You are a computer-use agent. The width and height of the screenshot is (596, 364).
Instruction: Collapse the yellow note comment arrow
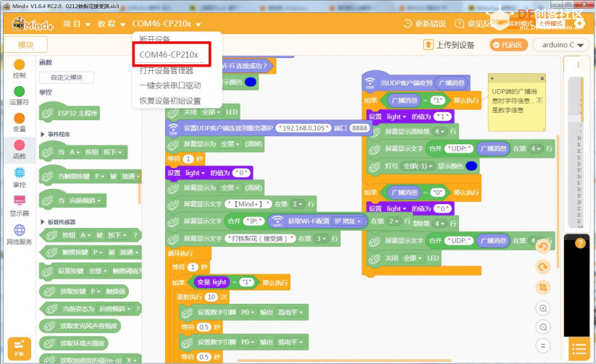click(x=492, y=78)
